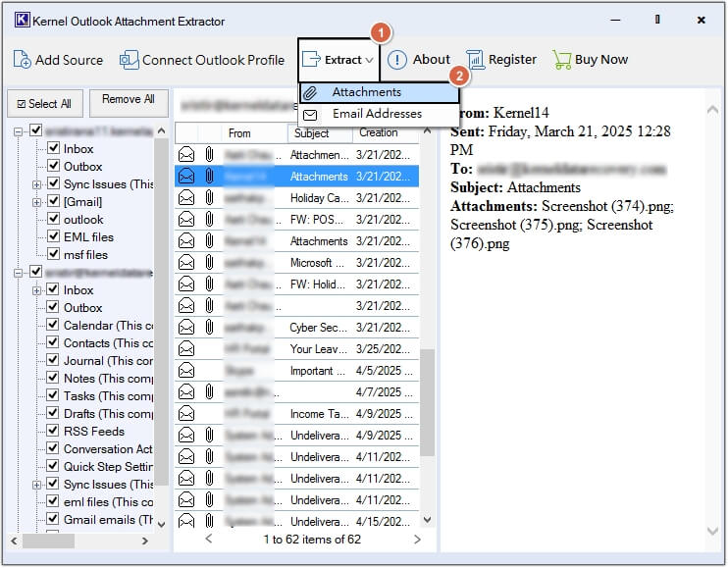Sort emails by the Creation column header

[x=387, y=133]
